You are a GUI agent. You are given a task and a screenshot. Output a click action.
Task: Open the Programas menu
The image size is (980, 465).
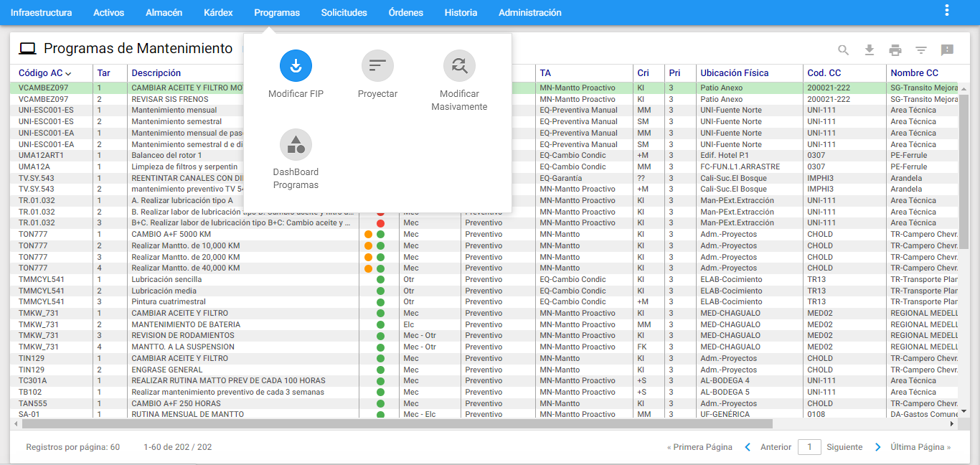[277, 13]
